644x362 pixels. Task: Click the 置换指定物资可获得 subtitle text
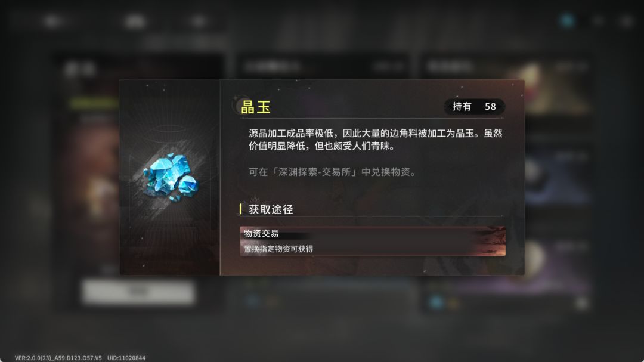(x=278, y=249)
